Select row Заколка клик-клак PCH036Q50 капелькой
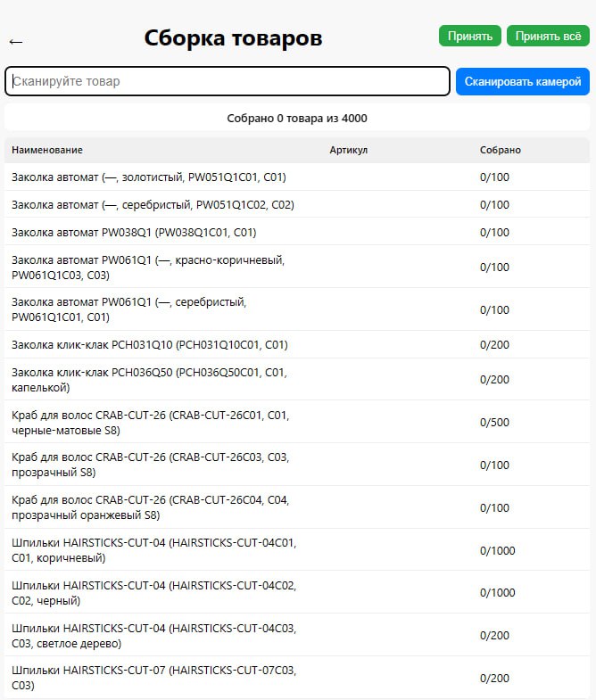596x700 pixels. coord(297,380)
